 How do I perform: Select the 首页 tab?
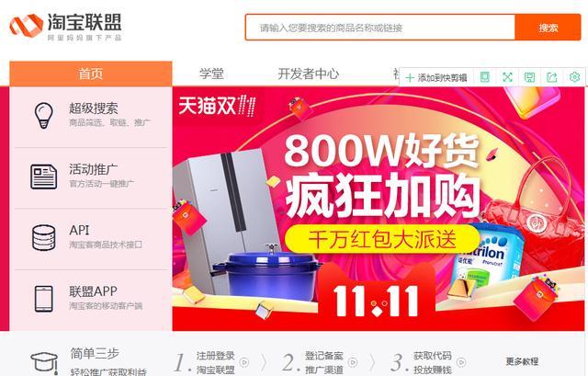(x=91, y=74)
